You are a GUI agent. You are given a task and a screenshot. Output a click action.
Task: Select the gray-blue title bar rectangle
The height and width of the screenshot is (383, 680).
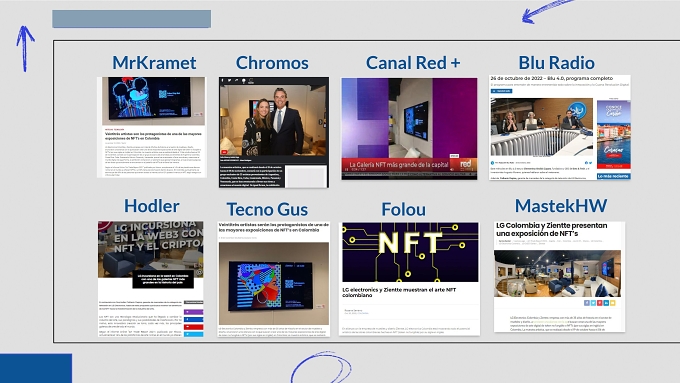click(131, 19)
